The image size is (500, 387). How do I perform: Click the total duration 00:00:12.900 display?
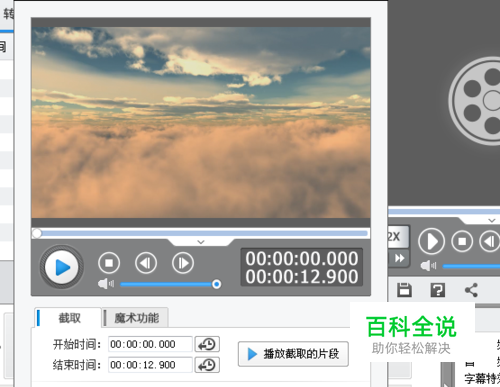click(302, 276)
